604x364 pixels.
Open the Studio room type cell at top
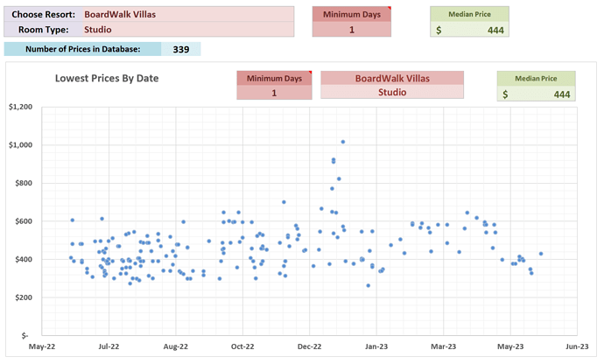click(186, 30)
